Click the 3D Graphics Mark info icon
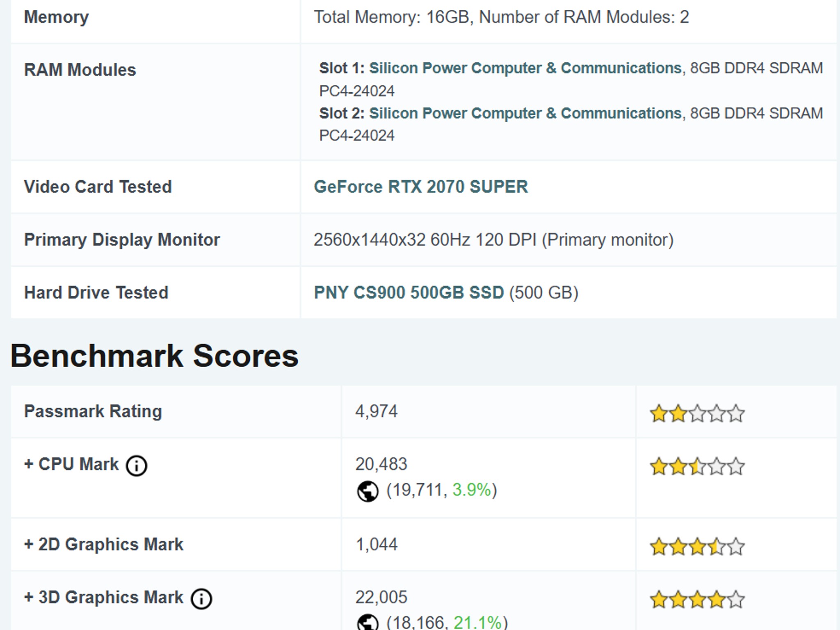840x630 pixels. click(201, 599)
